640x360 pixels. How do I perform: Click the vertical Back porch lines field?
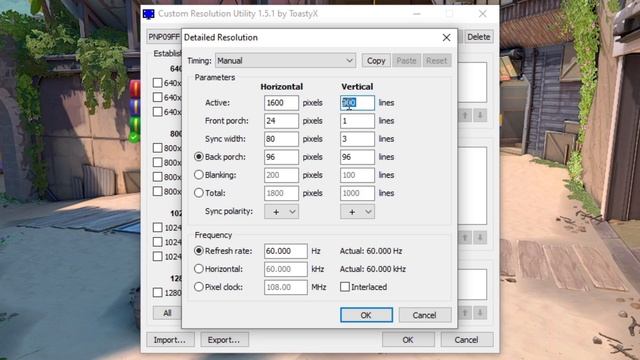[x=357, y=157]
